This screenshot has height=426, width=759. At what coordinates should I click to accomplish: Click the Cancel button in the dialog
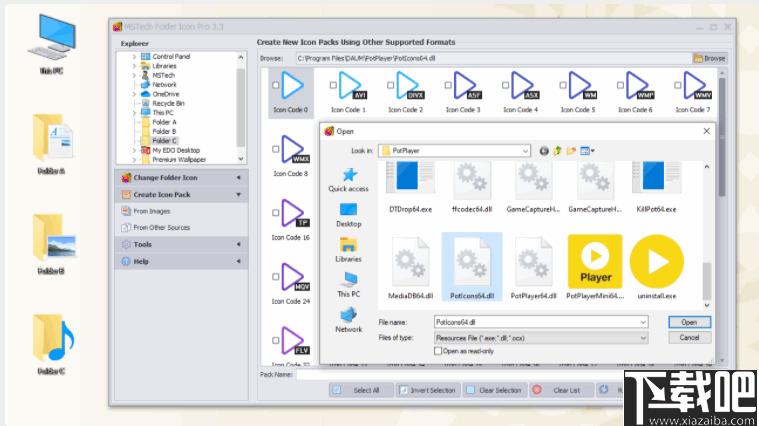point(689,338)
